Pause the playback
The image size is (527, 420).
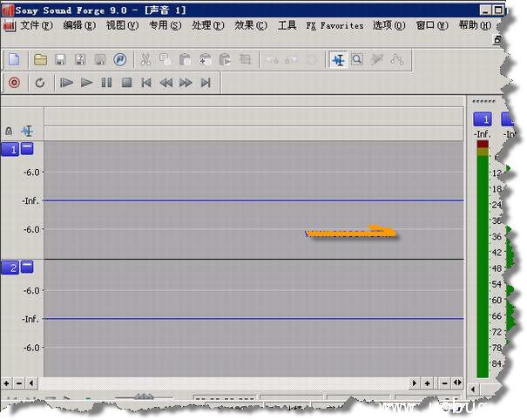pos(106,83)
